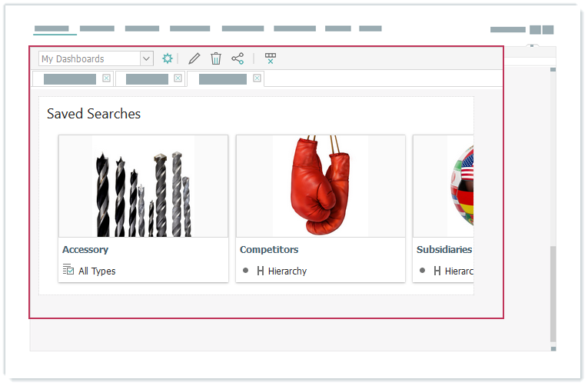Image resolution: width=588 pixels, height=386 pixels.
Task: Close the second dashboard tab
Action: tap(178, 78)
